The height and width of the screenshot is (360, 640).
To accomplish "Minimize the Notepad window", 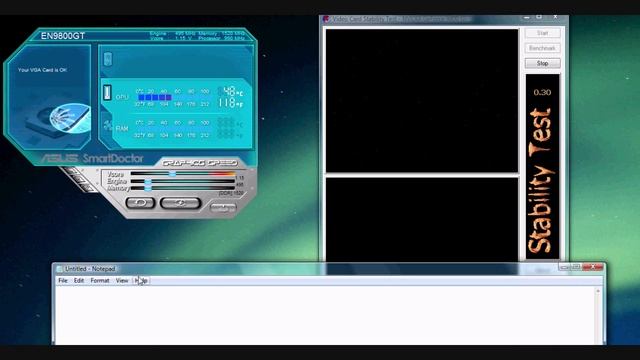I will click(564, 267).
